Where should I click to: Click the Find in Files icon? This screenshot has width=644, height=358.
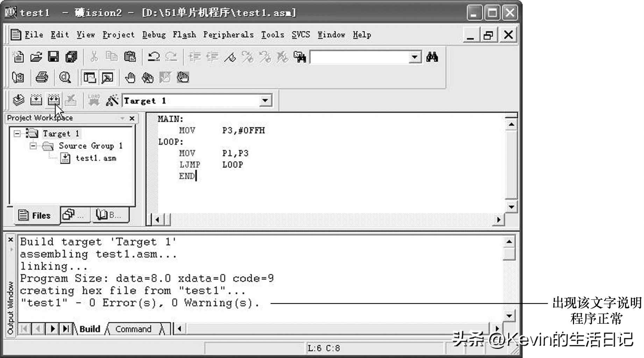click(x=300, y=57)
